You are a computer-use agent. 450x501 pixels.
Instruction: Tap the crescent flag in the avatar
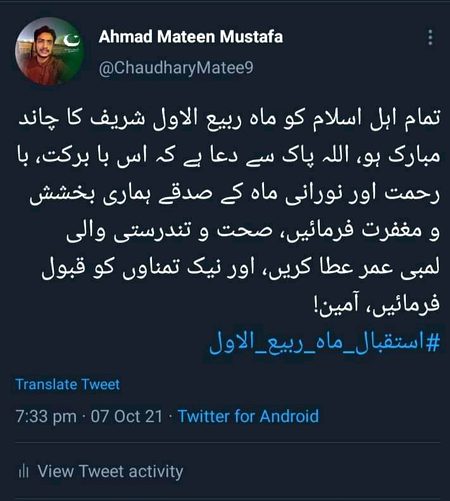(x=72, y=40)
